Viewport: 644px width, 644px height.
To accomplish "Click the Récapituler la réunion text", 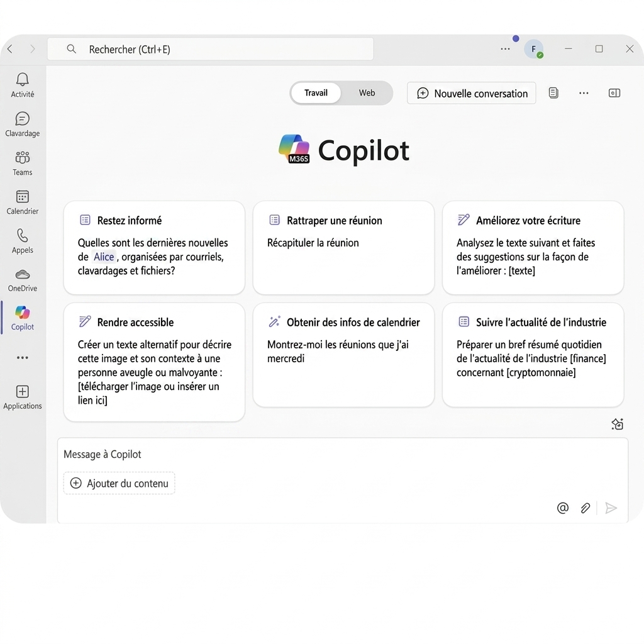I will [313, 243].
